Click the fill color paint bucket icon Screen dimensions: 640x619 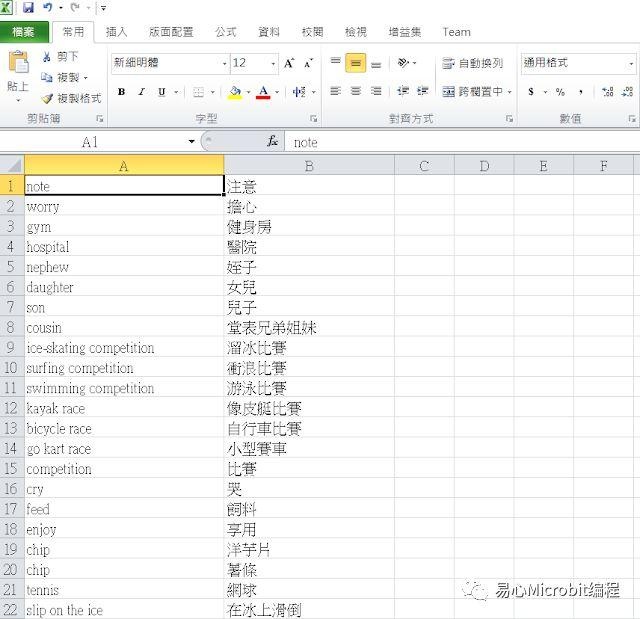click(x=235, y=93)
